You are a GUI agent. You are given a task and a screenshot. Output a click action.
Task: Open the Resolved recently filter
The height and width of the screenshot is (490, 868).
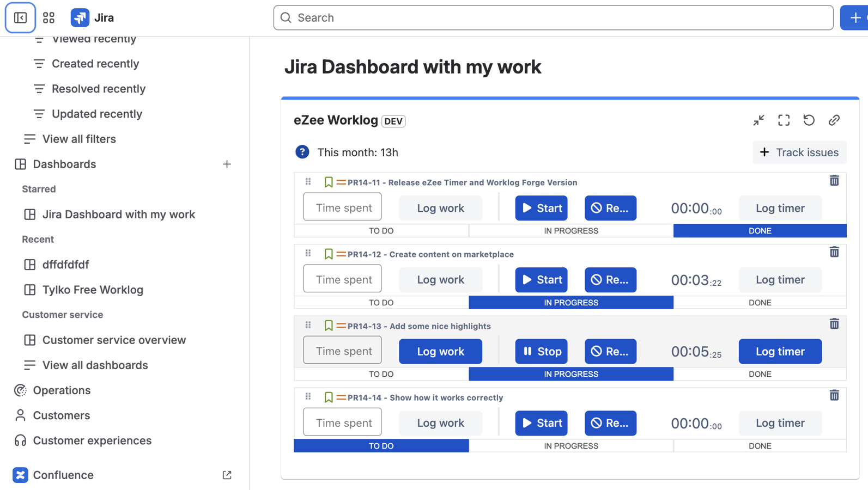[99, 89]
